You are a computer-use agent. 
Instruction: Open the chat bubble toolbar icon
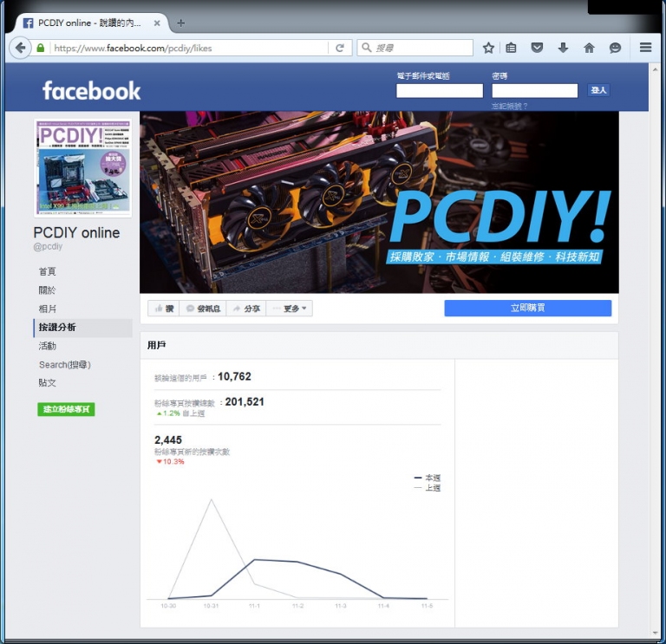(615, 48)
